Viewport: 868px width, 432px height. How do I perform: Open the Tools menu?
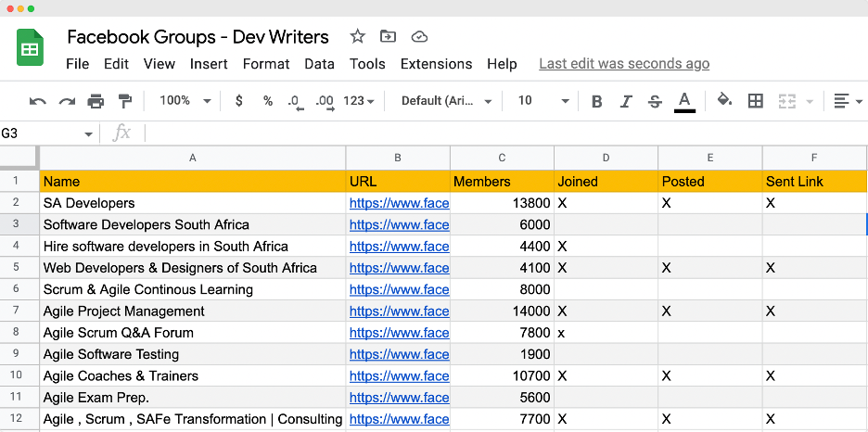point(367,64)
